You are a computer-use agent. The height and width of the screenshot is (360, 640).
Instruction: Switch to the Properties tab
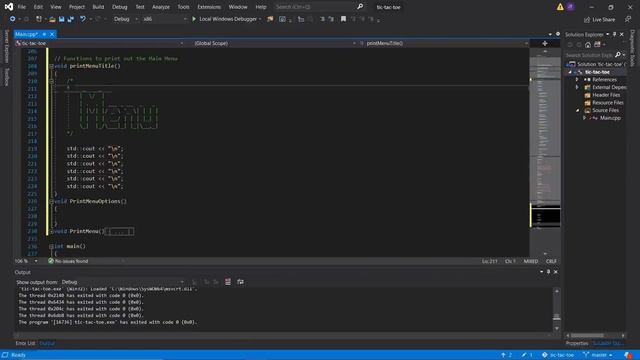(577, 343)
